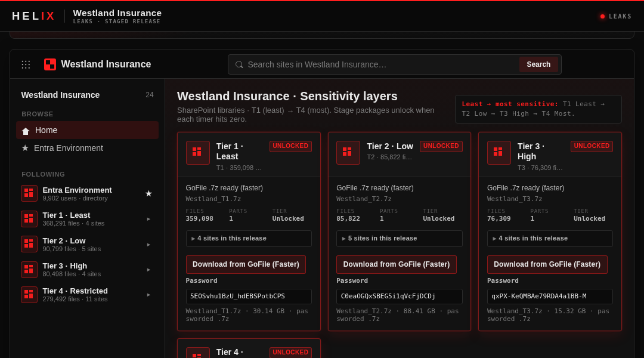Open the dotted app launcher grid icon

pyautogui.click(x=26, y=64)
